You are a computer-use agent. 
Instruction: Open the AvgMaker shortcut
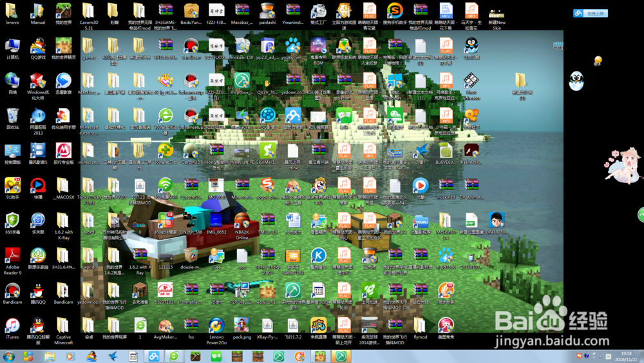click(x=166, y=326)
